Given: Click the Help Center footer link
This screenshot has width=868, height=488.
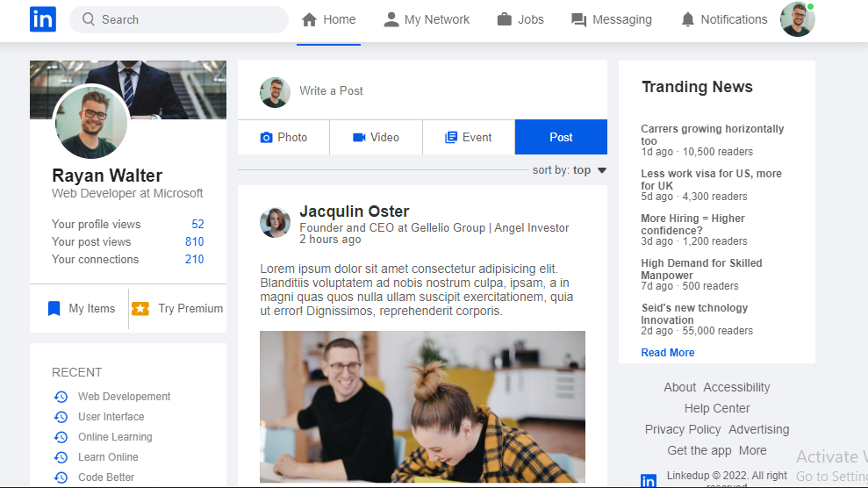Looking at the screenshot, I should [717, 408].
